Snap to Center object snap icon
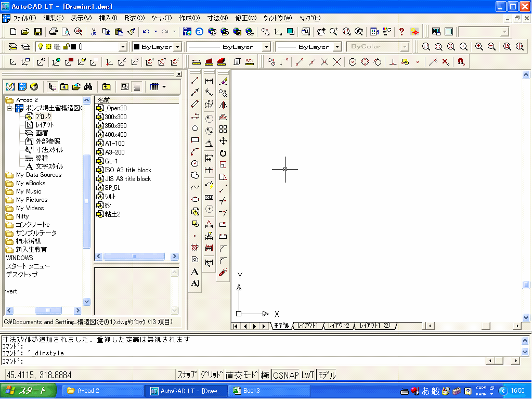 pyautogui.click(x=353, y=62)
